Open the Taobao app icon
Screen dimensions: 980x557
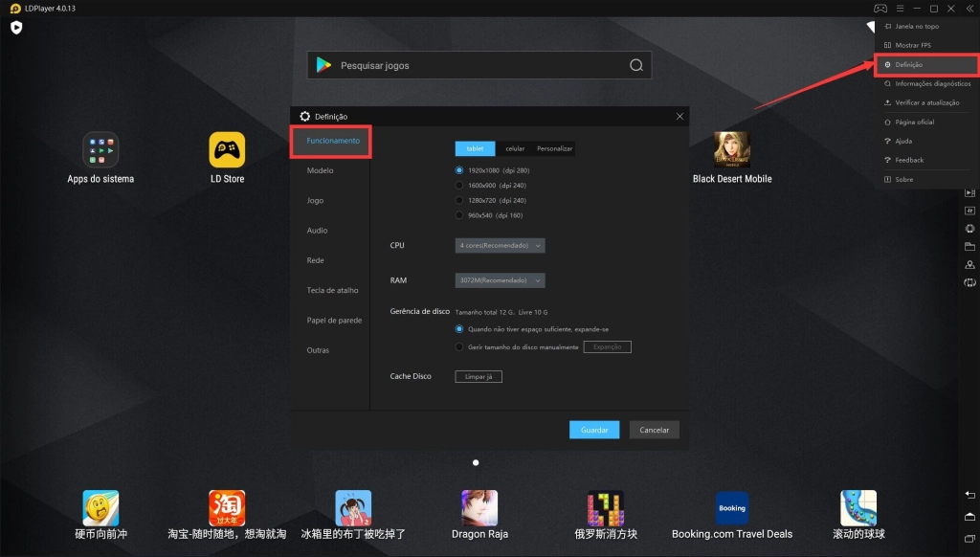(227, 508)
